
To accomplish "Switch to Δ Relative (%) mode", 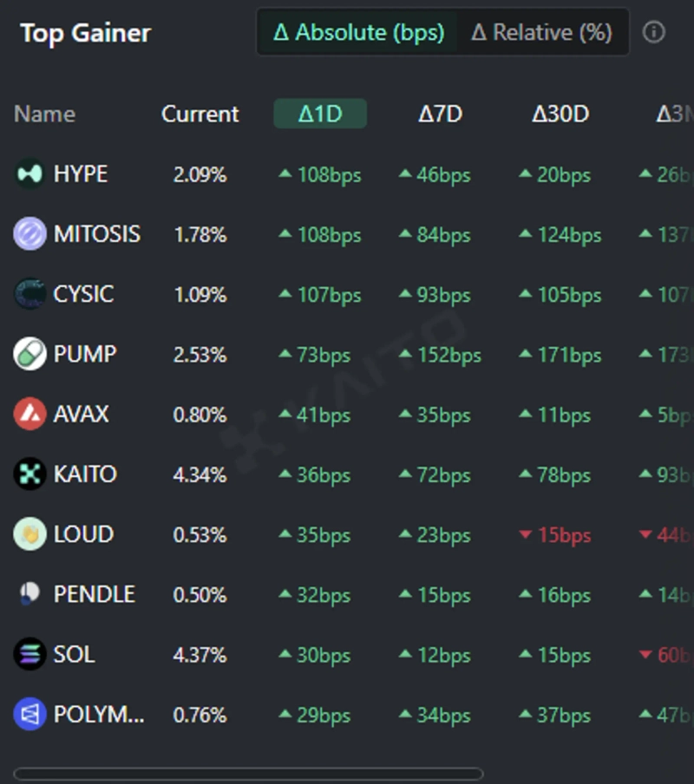I will tap(542, 33).
